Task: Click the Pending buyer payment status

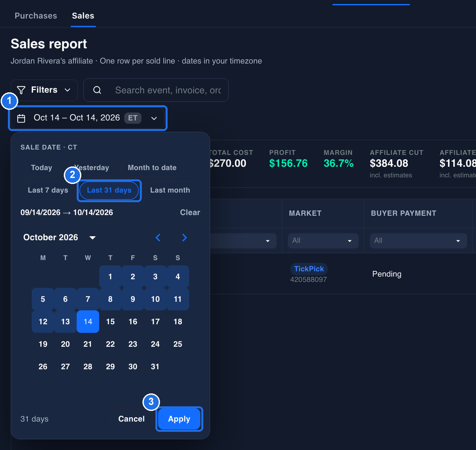Action: click(387, 274)
